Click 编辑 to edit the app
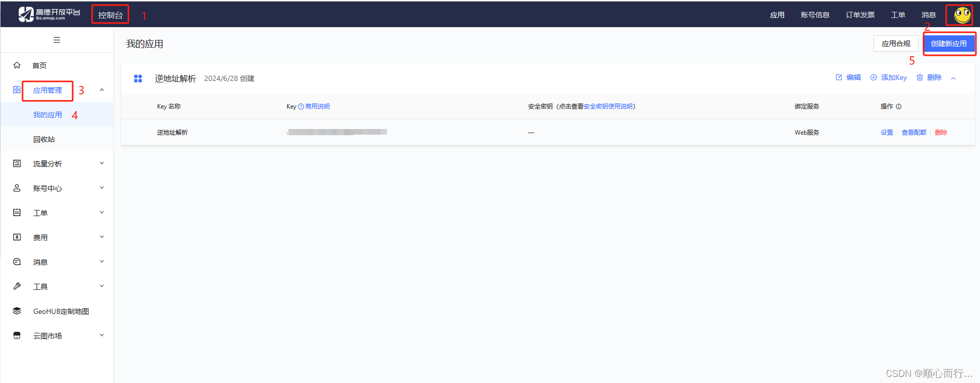Image resolution: width=980 pixels, height=383 pixels. pyautogui.click(x=853, y=77)
